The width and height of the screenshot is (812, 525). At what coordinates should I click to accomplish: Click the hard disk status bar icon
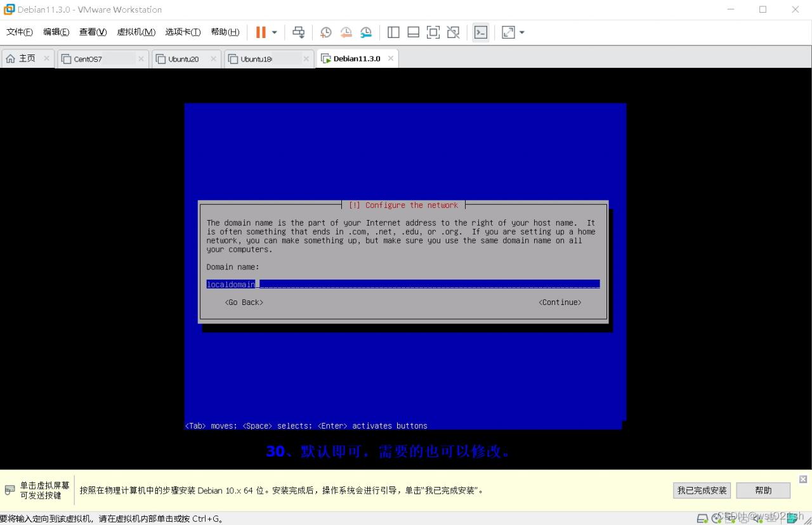[x=702, y=518]
